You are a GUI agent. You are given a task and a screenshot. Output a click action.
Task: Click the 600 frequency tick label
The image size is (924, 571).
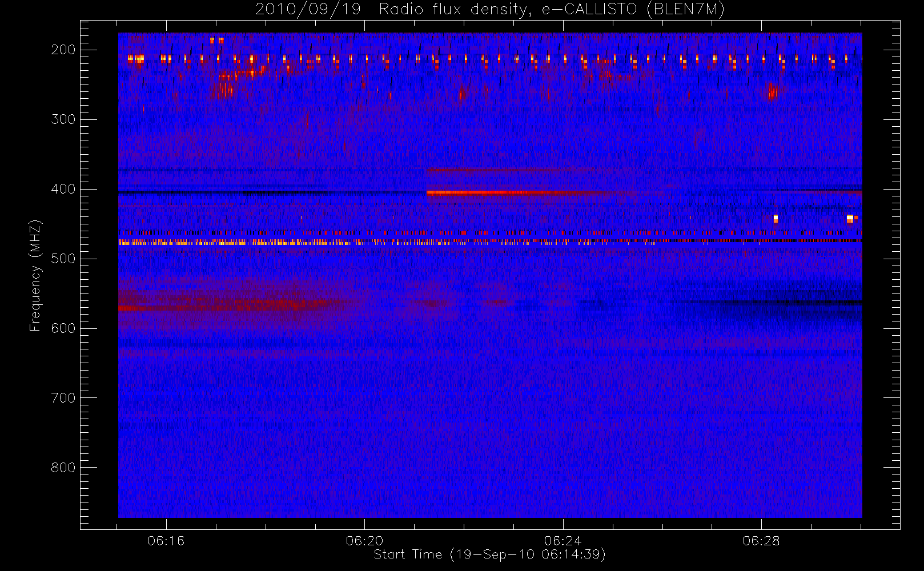[63, 328]
